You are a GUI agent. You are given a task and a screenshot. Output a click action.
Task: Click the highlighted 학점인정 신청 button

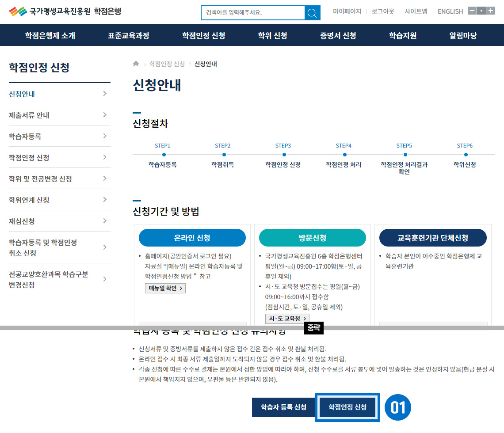pos(347,407)
